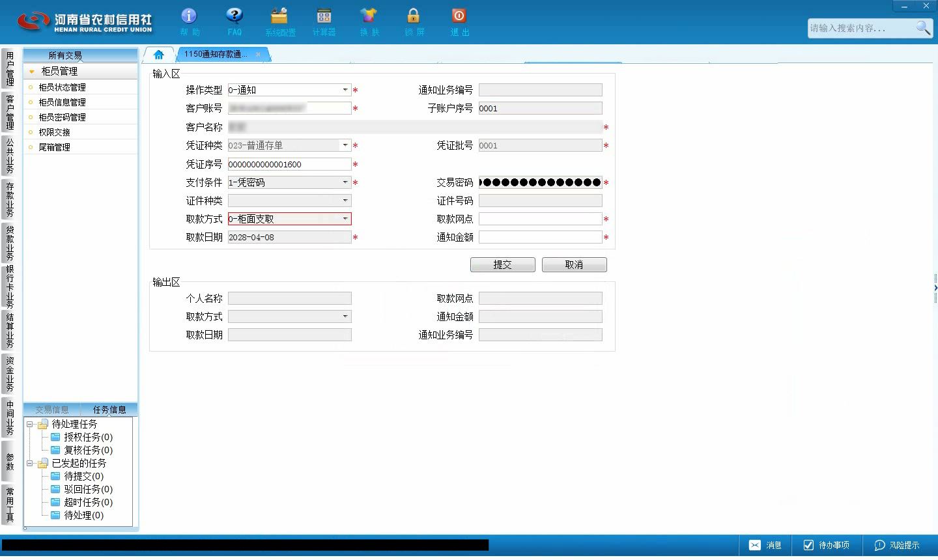The height and width of the screenshot is (560, 938).
Task: Open the FAQ question mark icon
Action: click(x=234, y=16)
